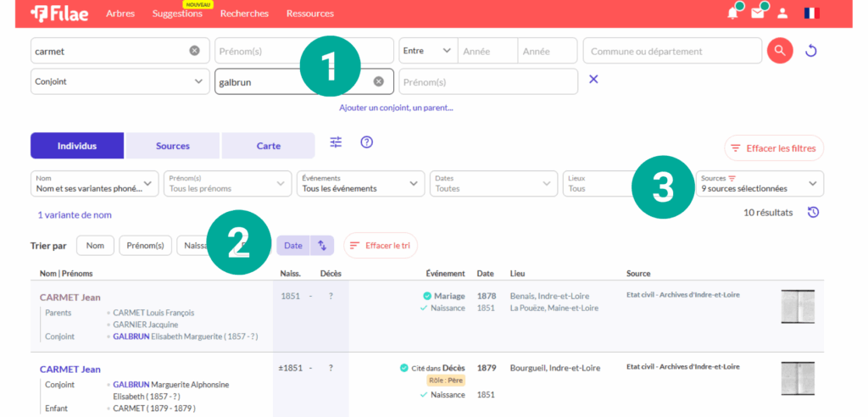Viewport: 868px width, 417px height.
Task: Switch to the Carte tab
Action: click(x=268, y=146)
